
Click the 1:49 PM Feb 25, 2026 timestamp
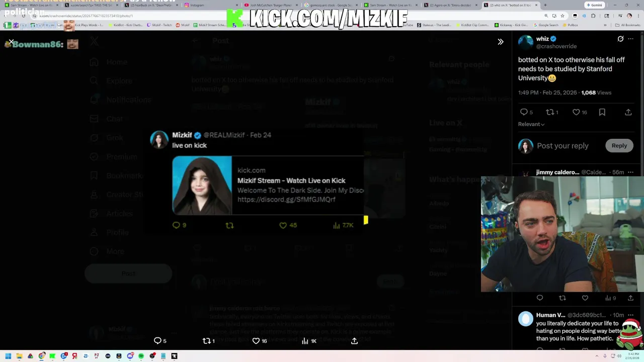(x=548, y=93)
